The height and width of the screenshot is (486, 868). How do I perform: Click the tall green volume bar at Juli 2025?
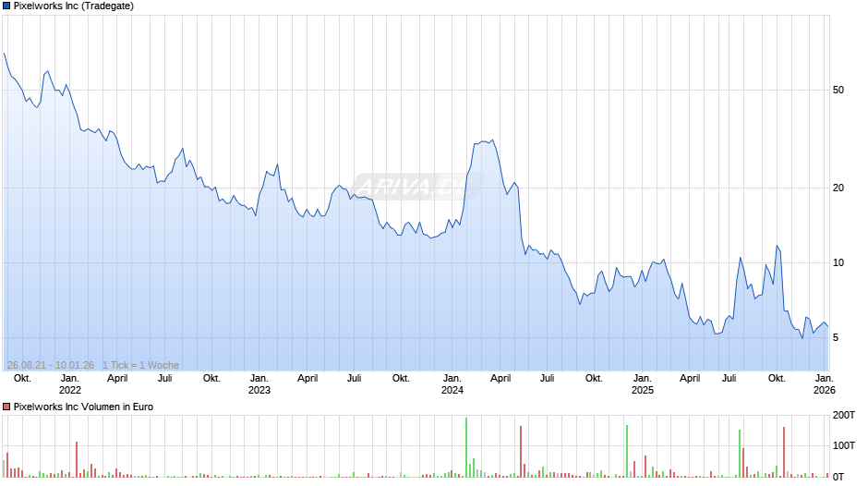[740, 454]
